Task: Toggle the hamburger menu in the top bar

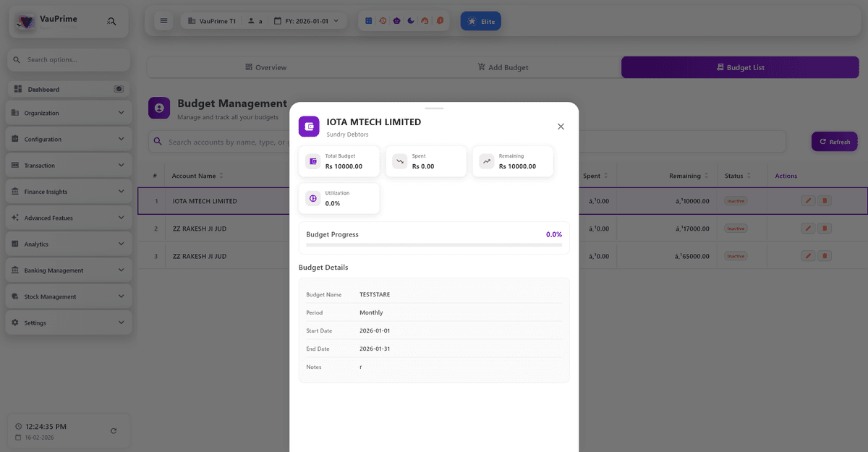Action: [163, 21]
